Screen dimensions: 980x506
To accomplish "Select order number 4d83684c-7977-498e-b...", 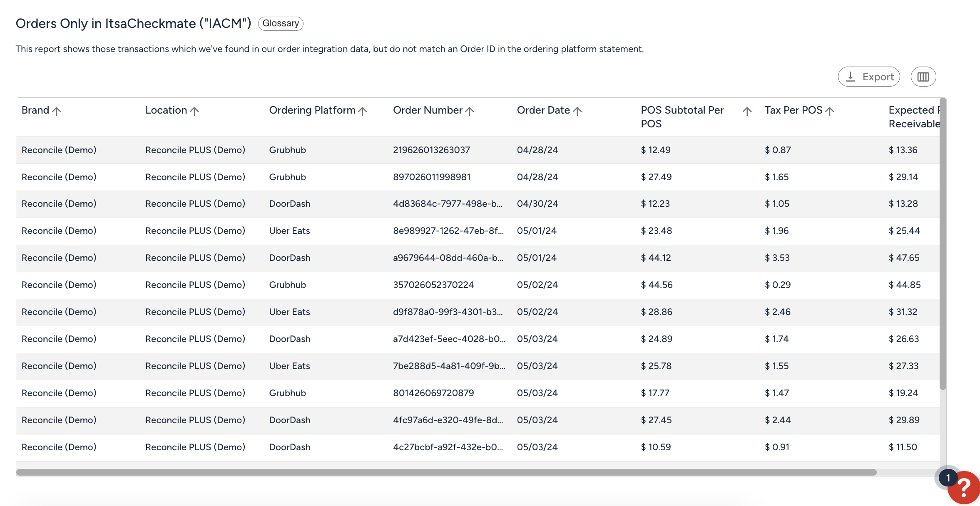I will click(448, 204).
